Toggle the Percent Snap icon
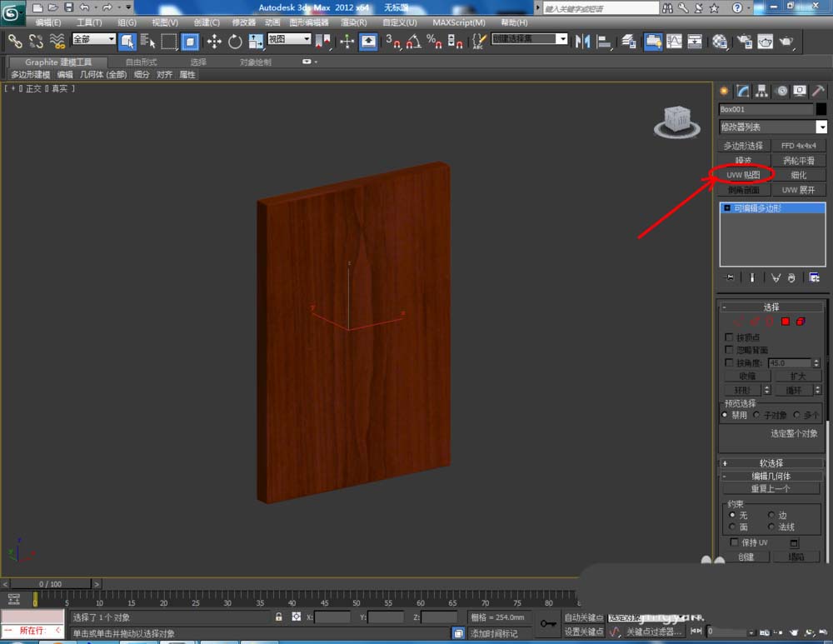This screenshot has width=833, height=644. point(434,41)
